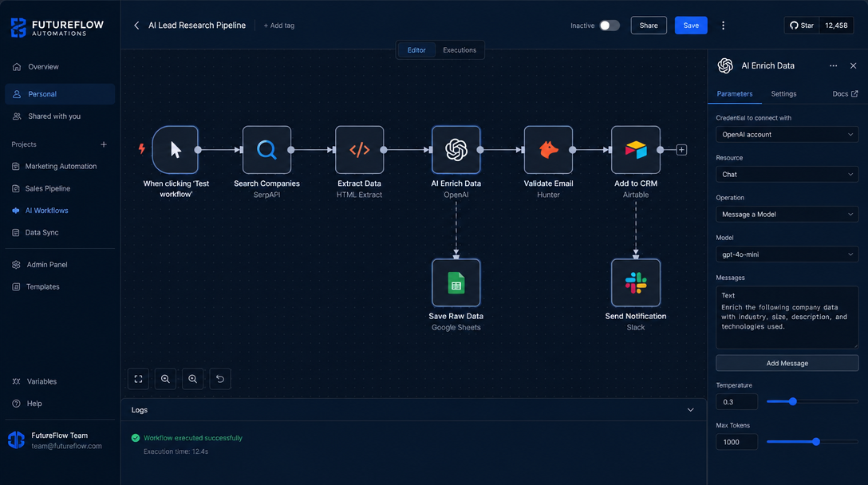Select the Search Companies SerpAPI node
The image size is (868, 485).
click(x=266, y=149)
